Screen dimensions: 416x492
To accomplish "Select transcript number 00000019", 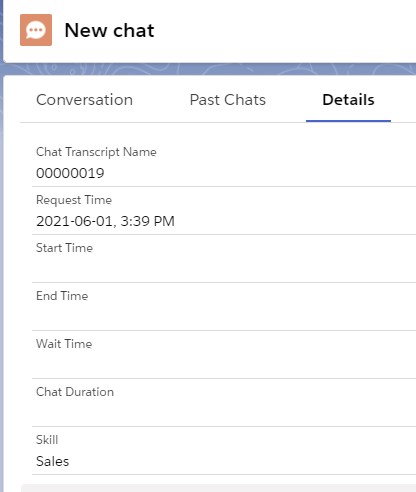I will coord(70,173).
